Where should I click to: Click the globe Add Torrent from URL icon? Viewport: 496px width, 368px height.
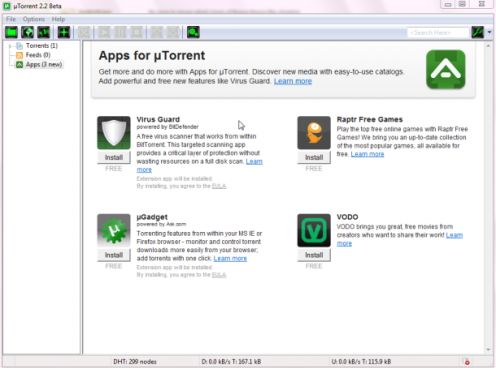pos(27,32)
